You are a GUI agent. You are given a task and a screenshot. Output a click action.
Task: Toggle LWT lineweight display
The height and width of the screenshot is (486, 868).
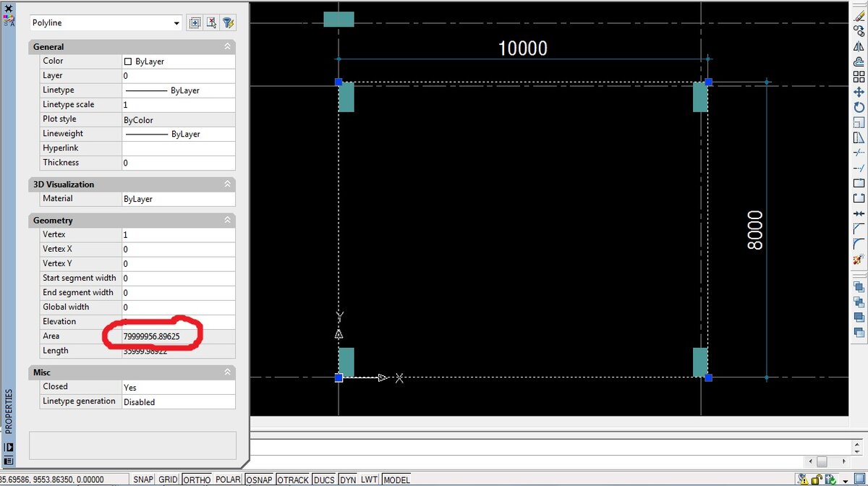point(369,479)
